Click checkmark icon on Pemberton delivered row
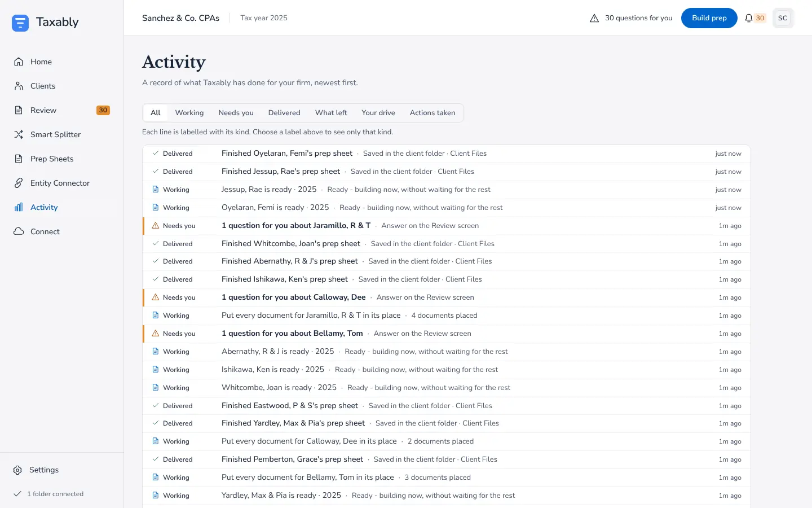The height and width of the screenshot is (508, 812). [x=156, y=459]
